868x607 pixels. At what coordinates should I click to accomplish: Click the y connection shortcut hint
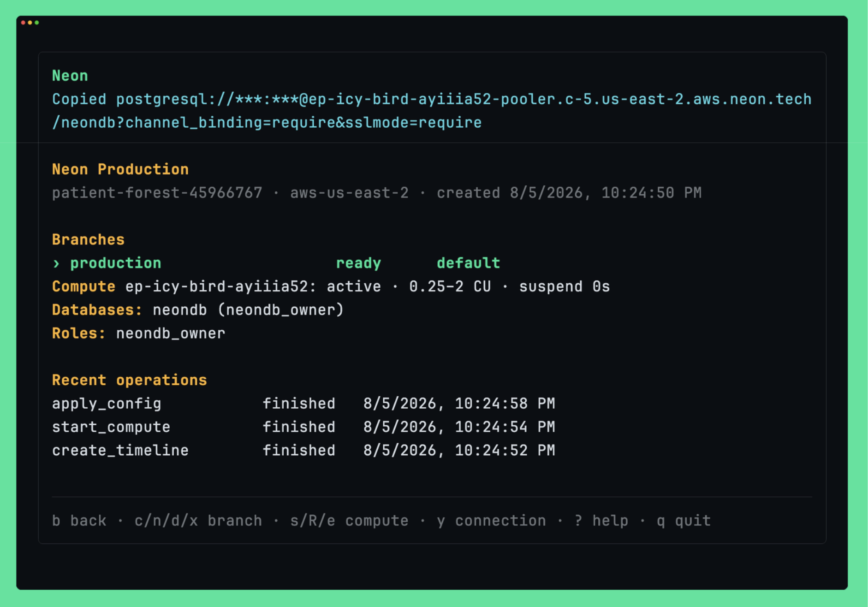click(x=492, y=521)
